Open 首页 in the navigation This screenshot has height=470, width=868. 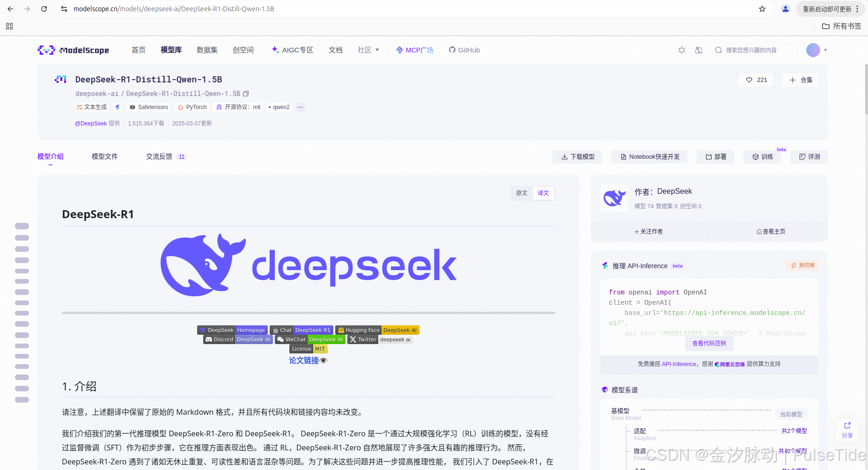pyautogui.click(x=139, y=50)
